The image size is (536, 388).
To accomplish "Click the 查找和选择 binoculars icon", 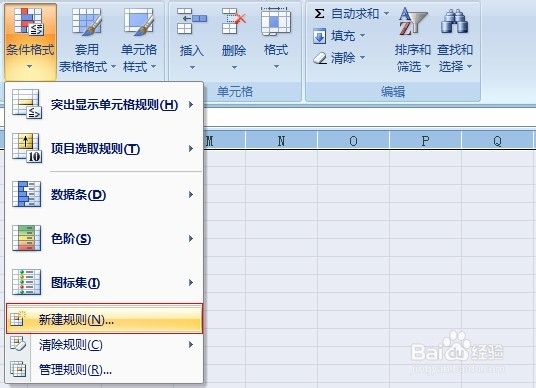I will (x=455, y=21).
